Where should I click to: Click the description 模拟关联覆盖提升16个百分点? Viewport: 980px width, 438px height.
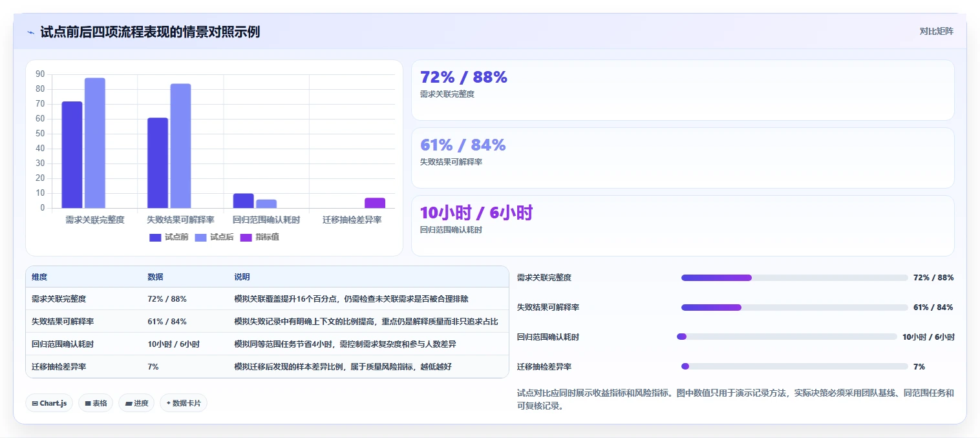coord(351,299)
